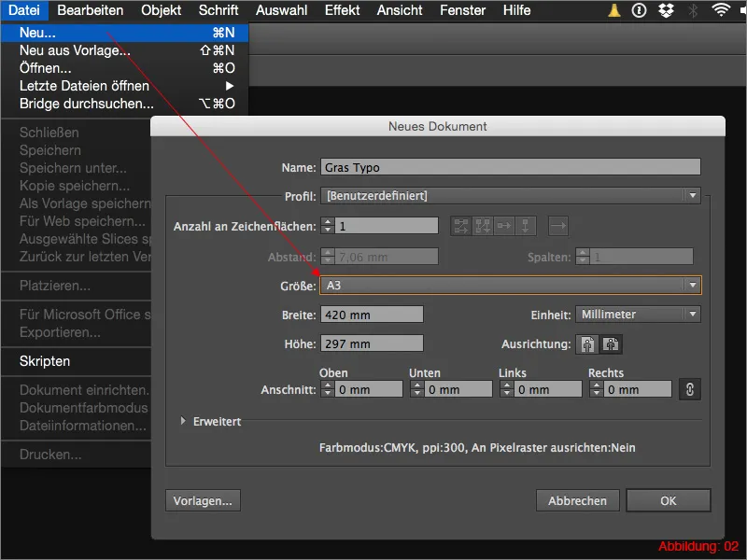Image resolution: width=747 pixels, height=560 pixels.
Task: Choose Neu aus Vorlage... menu entry
Action: coord(124,50)
